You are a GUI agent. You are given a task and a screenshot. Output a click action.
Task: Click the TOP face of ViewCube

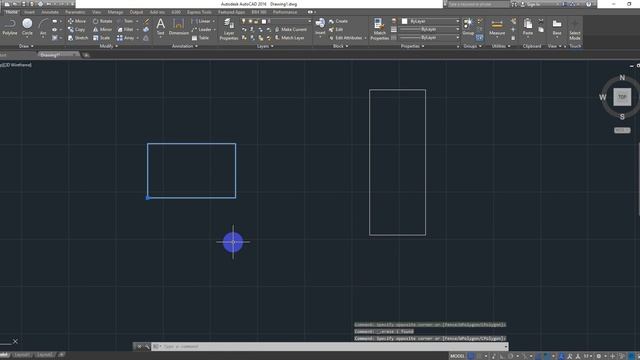pyautogui.click(x=622, y=97)
